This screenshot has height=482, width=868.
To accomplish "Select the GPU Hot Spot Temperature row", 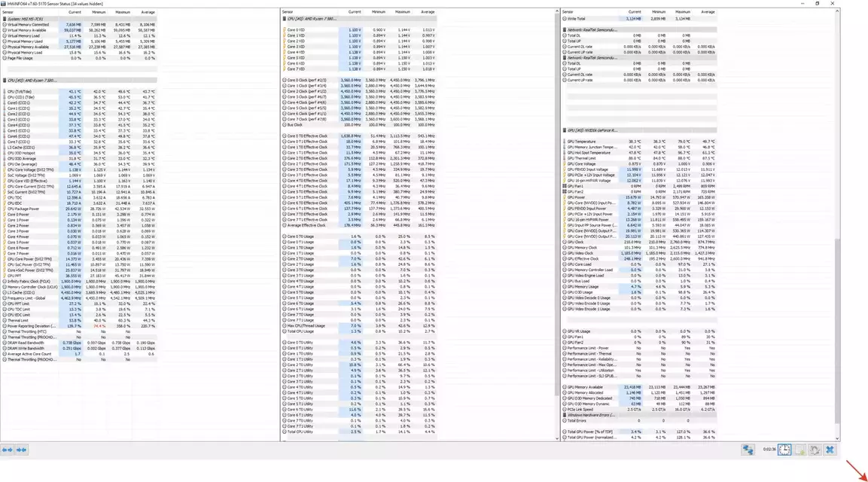I will click(x=639, y=153).
